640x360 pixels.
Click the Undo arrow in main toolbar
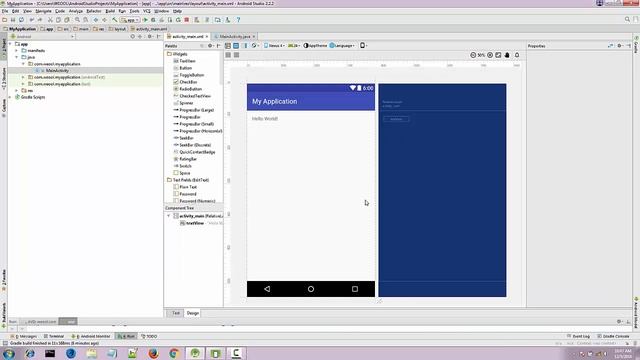32,20
